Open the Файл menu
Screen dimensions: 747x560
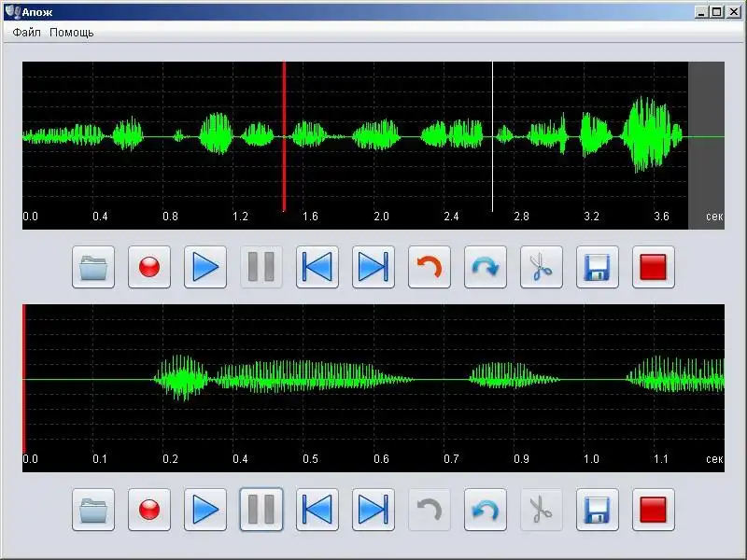(26, 33)
